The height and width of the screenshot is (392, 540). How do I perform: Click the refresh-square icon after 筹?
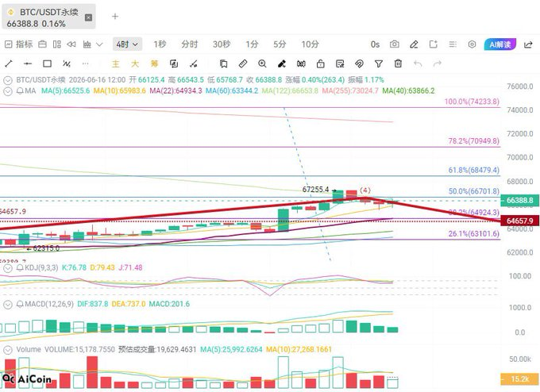coord(174,63)
